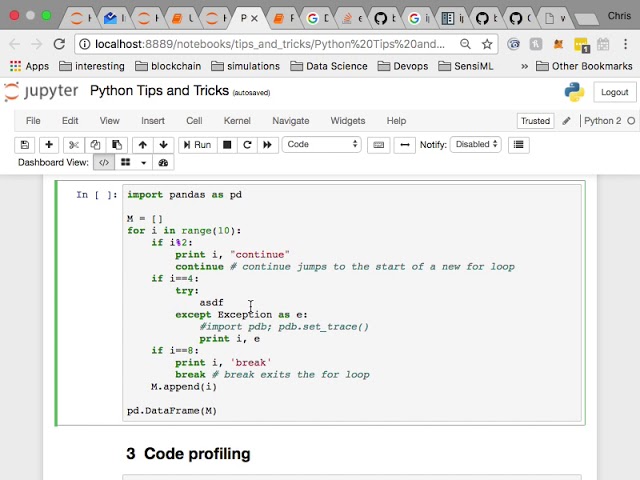Insert a cell below with the plus icon
The image size is (640, 480).
click(x=49, y=145)
